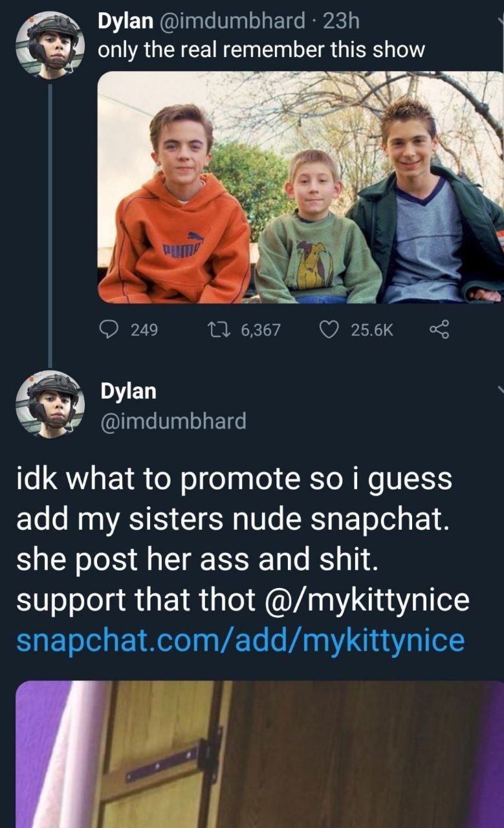Screen dimensions: 504x828
Task: Open the attached image below the Snapchat link
Action: [x=259, y=754]
